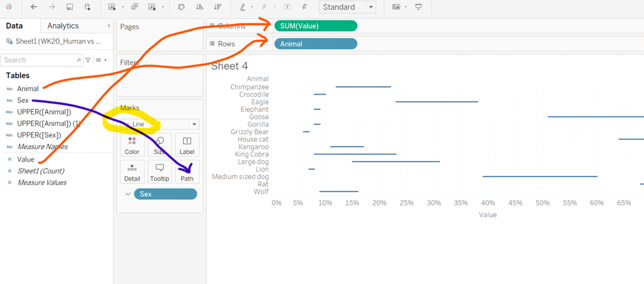Viewport: 644px width, 284px height.
Task: Select the Sex field in Tables
Action: [23, 100]
